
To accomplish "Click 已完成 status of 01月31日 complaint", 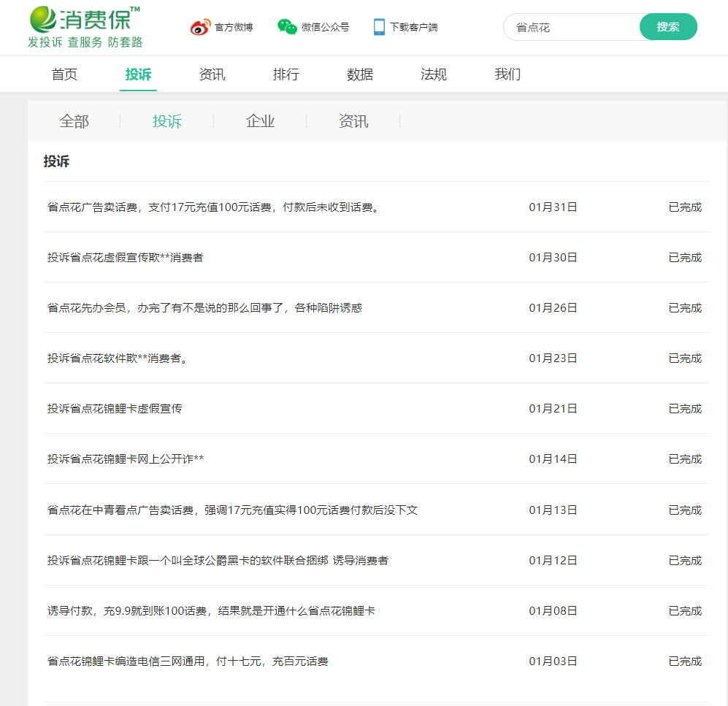I will [x=685, y=207].
